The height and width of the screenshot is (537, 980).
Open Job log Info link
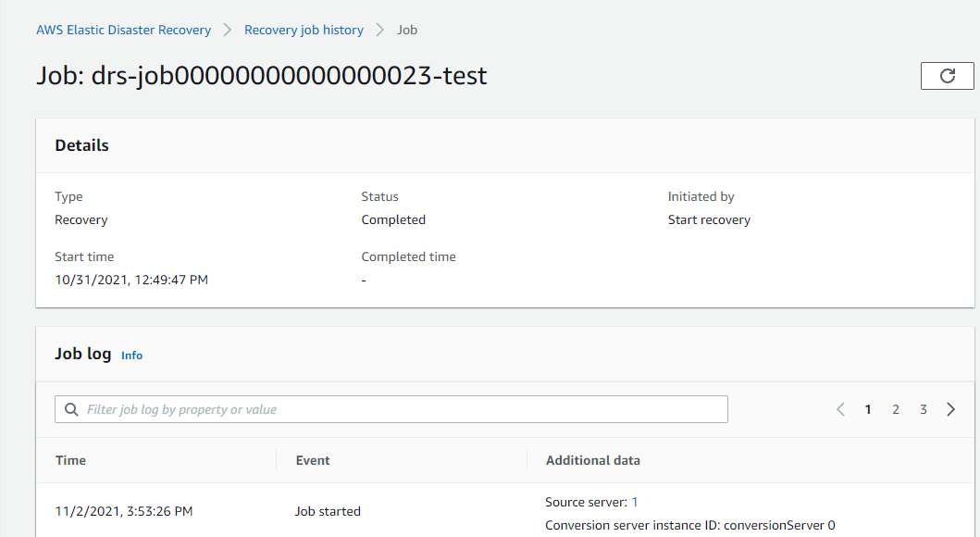tap(132, 356)
